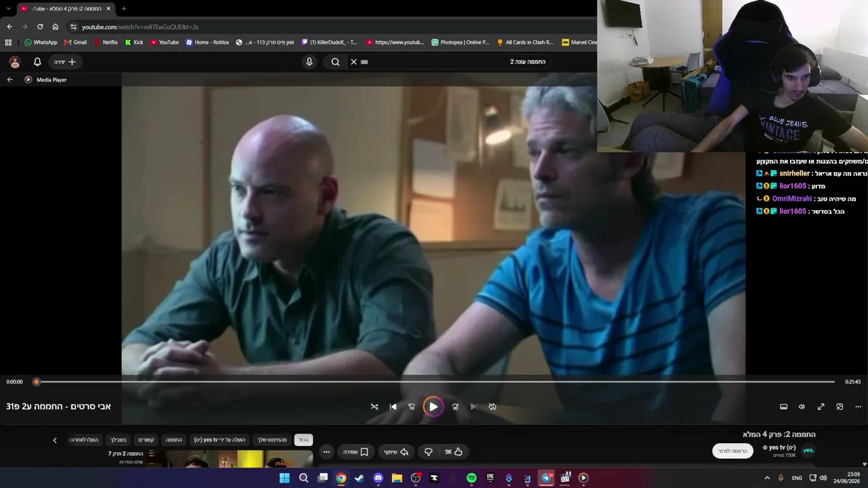The height and width of the screenshot is (488, 868).
Task: Open the Chrome apps grid
Action: [8, 42]
